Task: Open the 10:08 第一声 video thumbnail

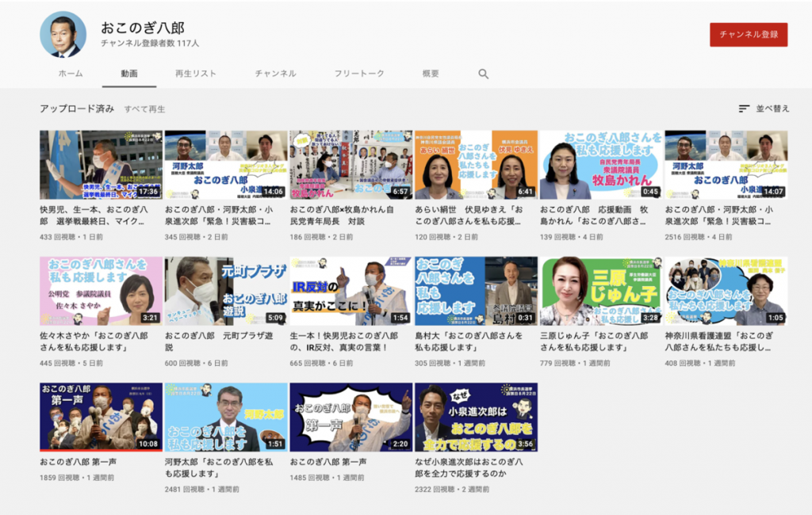Action: tap(101, 417)
